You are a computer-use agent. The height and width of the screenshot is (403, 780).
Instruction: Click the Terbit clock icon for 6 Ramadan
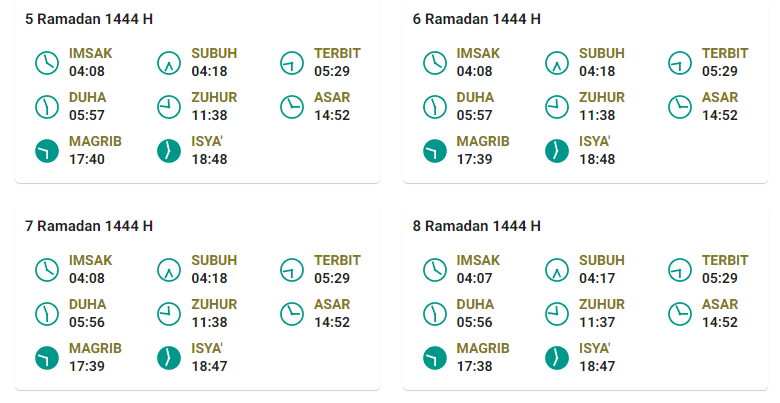tap(680, 63)
